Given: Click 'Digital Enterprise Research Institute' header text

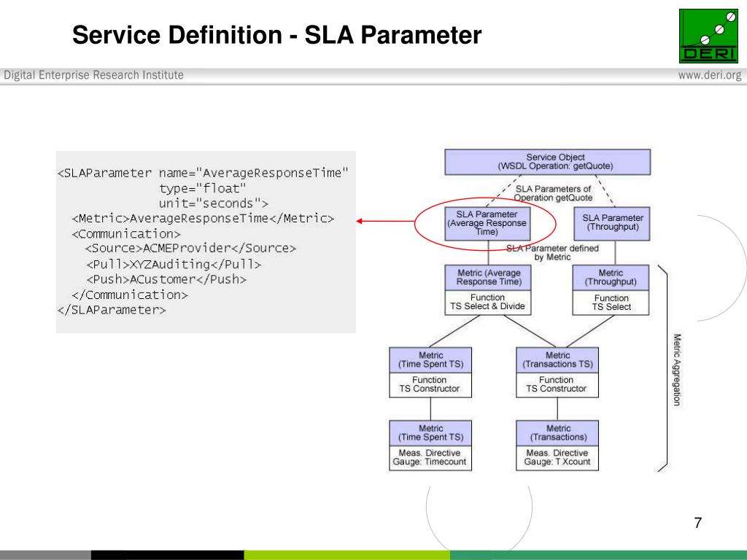Looking at the screenshot, I should click(94, 75).
